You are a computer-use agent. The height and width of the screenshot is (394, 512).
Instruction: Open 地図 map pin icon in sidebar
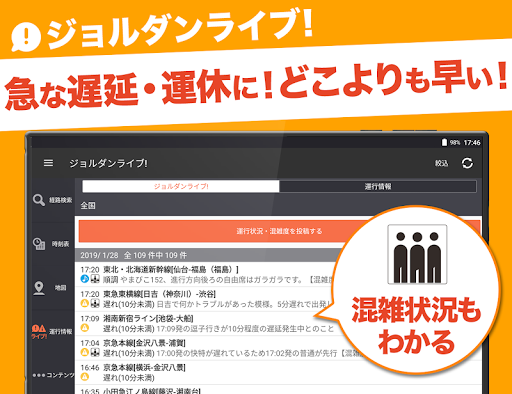[x=39, y=288]
